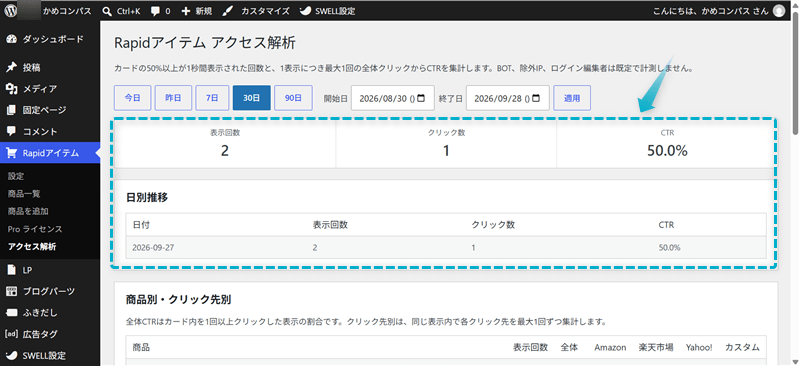Click the 2026-09-27 date cell
Image resolution: width=800 pixels, height=366 pixels.
coord(154,248)
